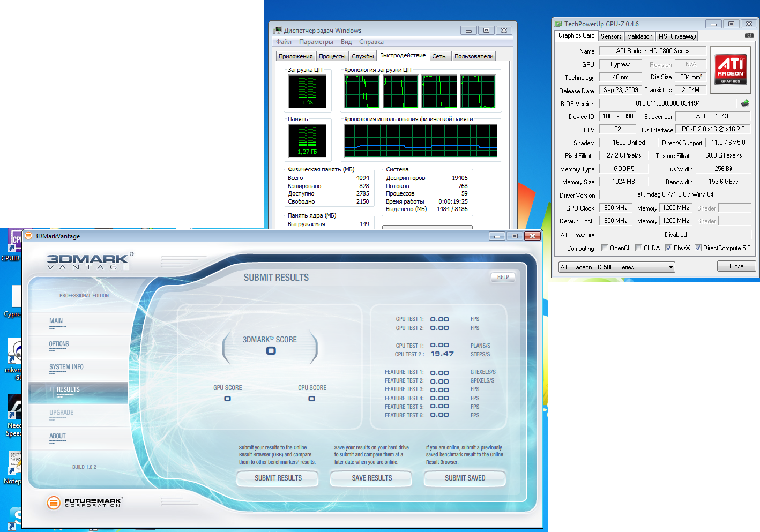Screen dimensions: 760x532
Task: Switch to the Sensors tab in GPU-Z
Action: click(x=611, y=36)
